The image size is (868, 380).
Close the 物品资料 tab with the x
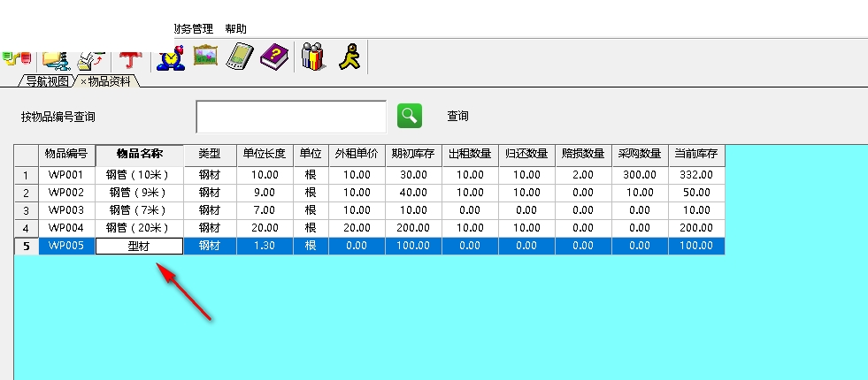pos(83,81)
